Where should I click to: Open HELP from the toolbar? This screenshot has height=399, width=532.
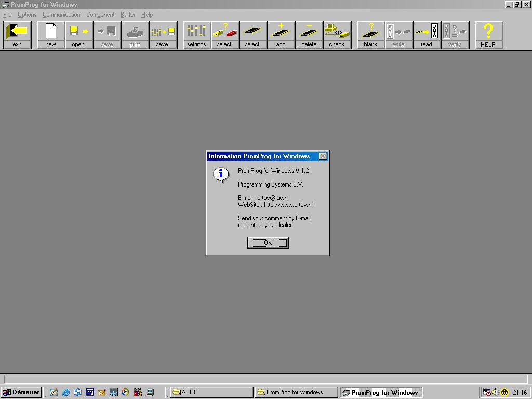click(x=489, y=35)
